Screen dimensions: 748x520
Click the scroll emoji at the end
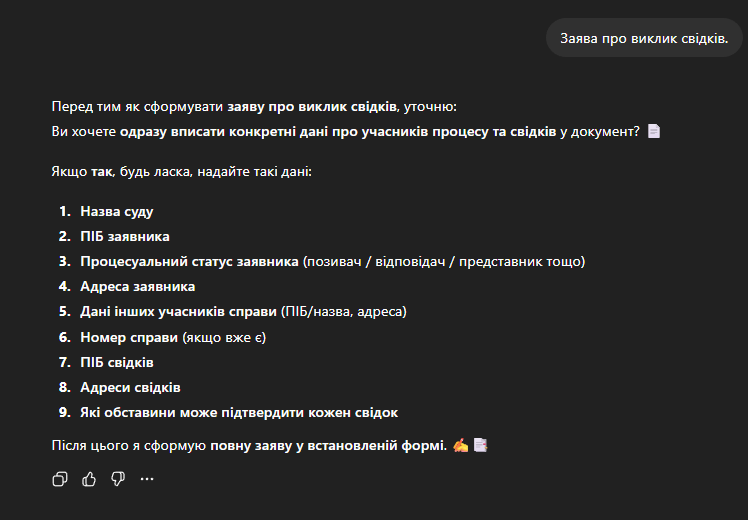tap(481, 445)
